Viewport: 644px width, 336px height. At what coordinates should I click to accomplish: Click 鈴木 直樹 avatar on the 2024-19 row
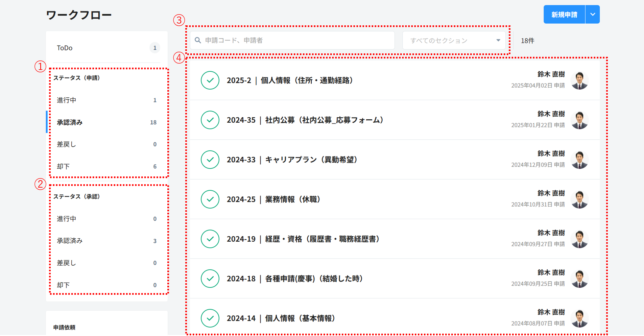pos(579,239)
